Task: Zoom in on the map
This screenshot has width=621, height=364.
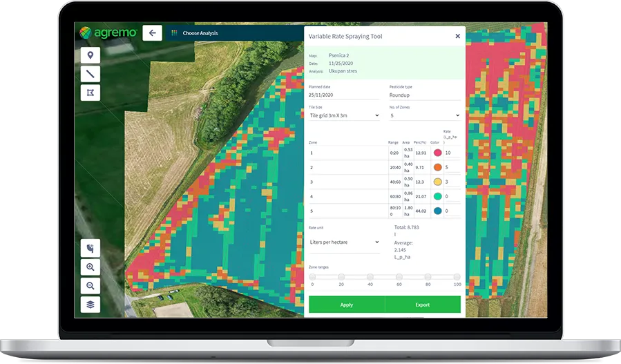Action: tap(90, 267)
